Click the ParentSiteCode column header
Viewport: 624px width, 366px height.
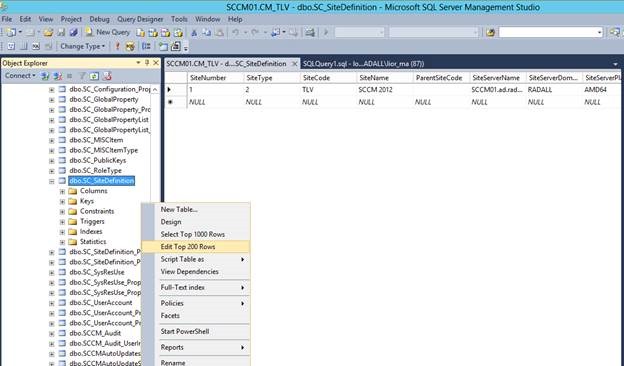441,78
